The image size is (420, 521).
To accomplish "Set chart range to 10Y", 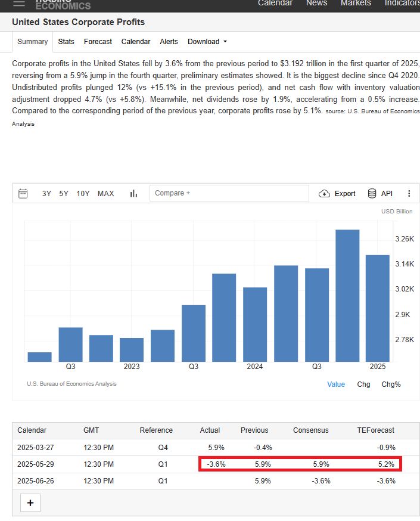I will (x=83, y=193).
